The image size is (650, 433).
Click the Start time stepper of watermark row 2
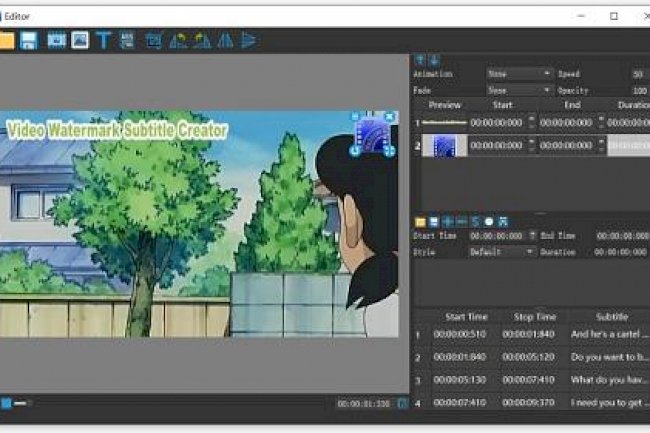pyautogui.click(x=531, y=145)
